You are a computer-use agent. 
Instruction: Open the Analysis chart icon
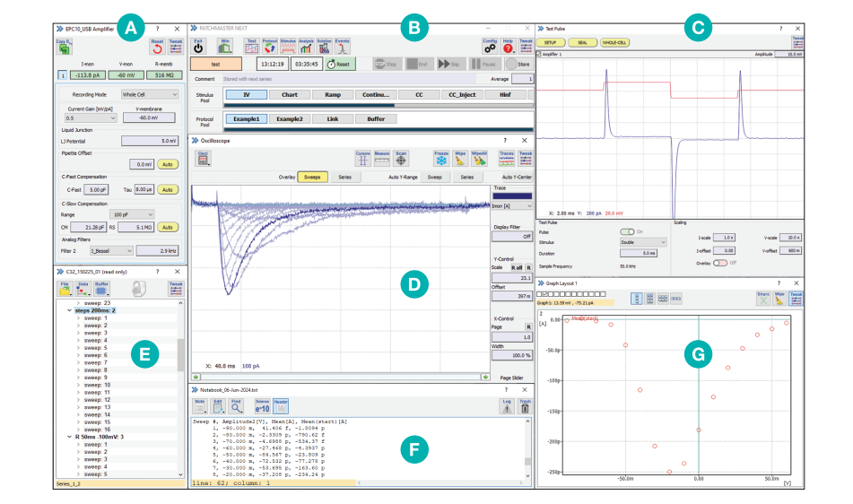[306, 47]
